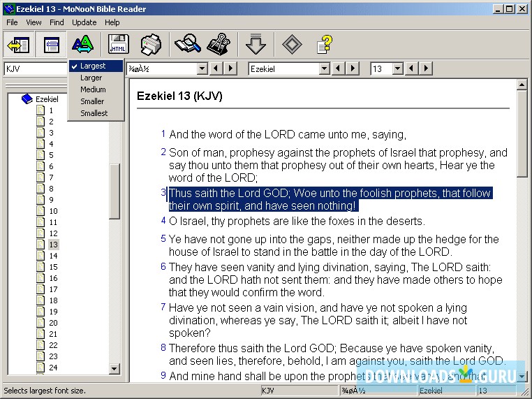
Task: Go to previous testament arrow button
Action: click(x=216, y=68)
